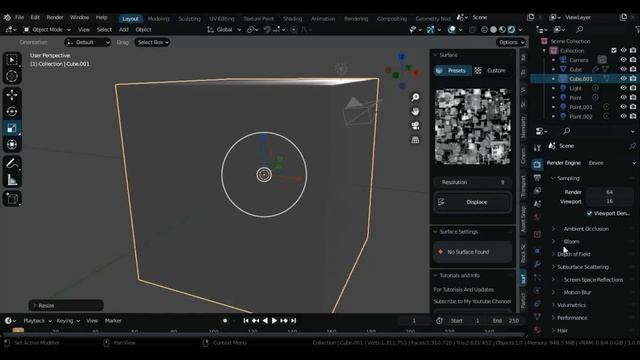Select the Presets button in Surface panel
This screenshot has width=640, height=360.
point(452,71)
